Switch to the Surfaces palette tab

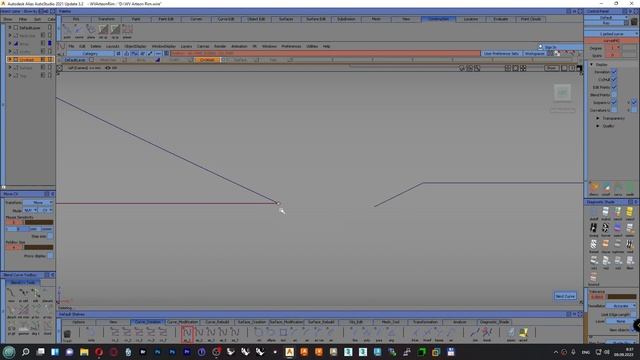pos(286,19)
